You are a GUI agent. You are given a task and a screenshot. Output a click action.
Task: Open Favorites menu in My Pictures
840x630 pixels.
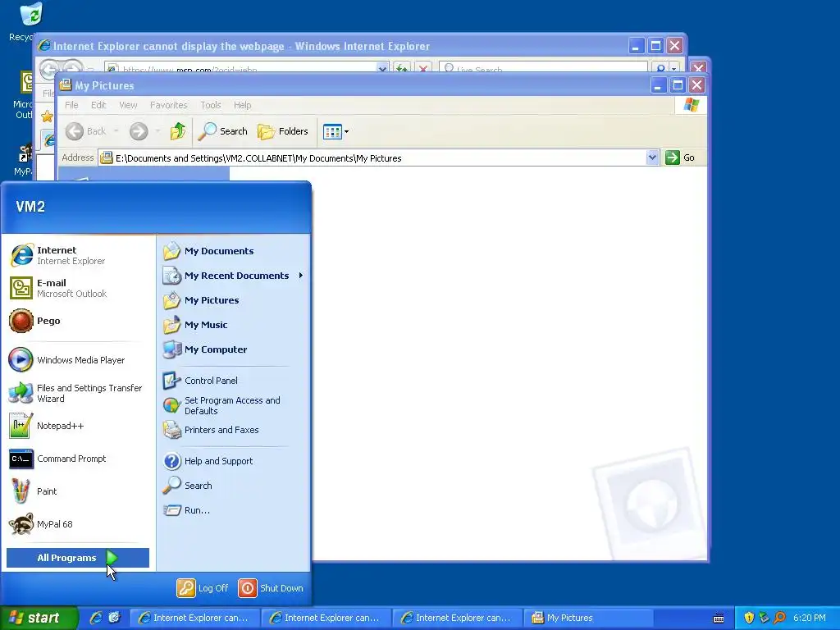(x=169, y=105)
